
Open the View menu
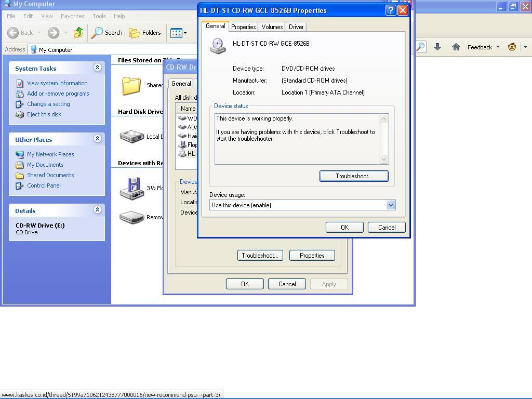[x=47, y=16]
